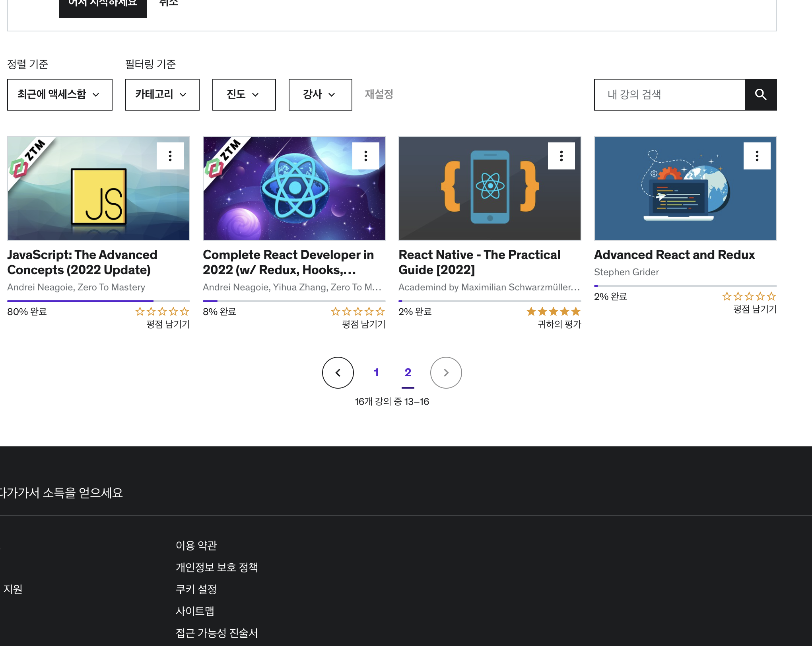Click 평점 남기기 under Complete React course
The image size is (812, 646).
click(364, 324)
